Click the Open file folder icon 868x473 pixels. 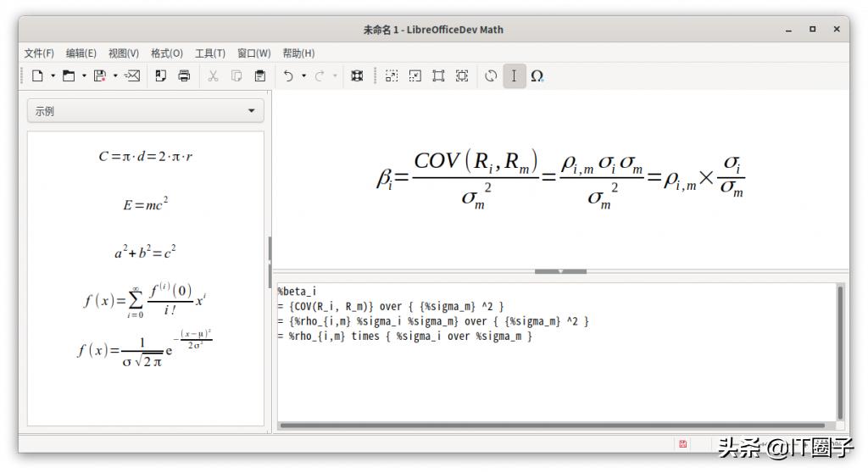69,76
